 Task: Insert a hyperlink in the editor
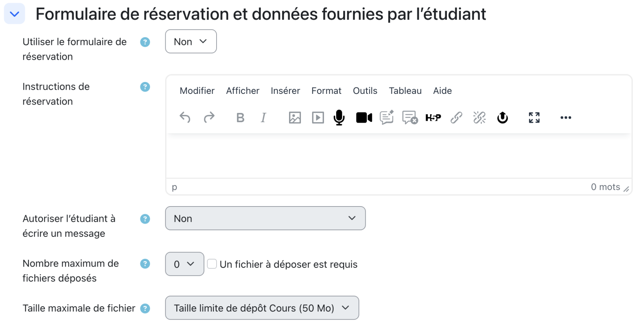(456, 118)
